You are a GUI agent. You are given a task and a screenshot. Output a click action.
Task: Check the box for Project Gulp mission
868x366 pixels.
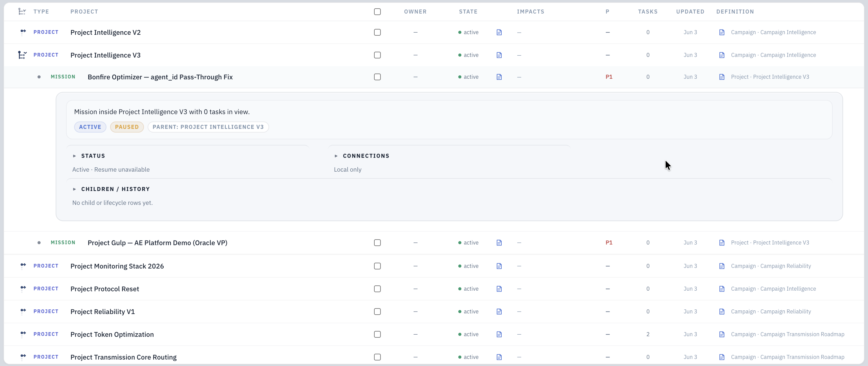click(x=377, y=243)
